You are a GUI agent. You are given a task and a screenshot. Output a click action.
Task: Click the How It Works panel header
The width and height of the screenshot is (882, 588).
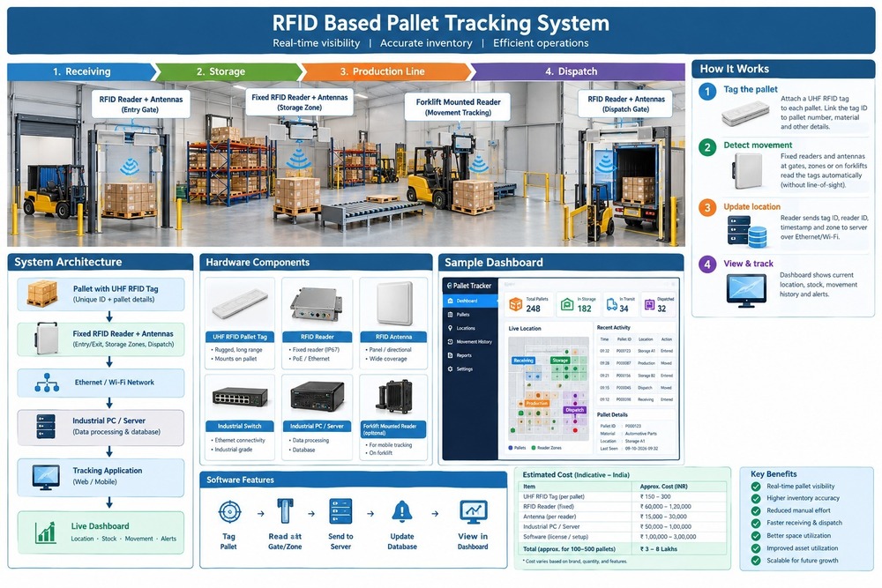coord(783,69)
